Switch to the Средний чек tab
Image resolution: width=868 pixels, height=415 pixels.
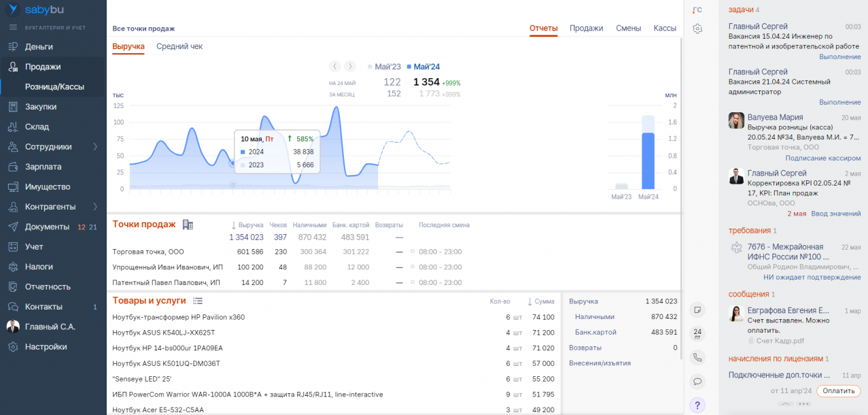(179, 46)
